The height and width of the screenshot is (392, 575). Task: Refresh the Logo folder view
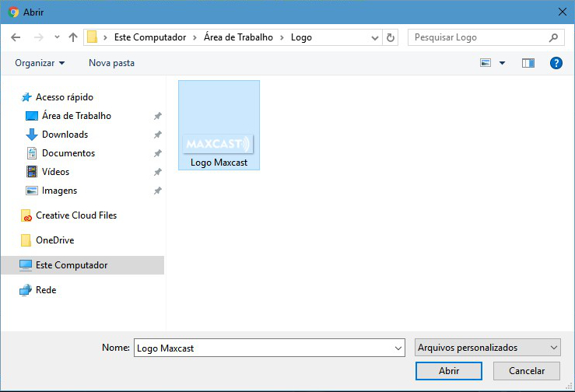point(391,37)
